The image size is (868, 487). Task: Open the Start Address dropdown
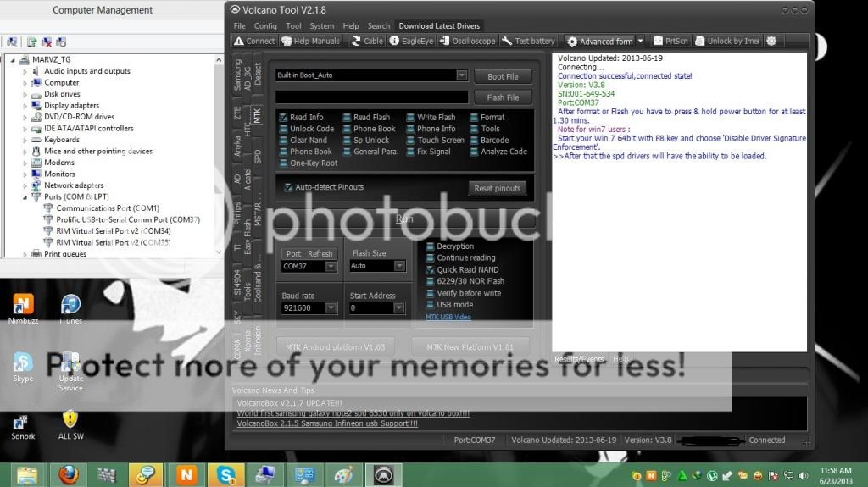click(x=398, y=307)
